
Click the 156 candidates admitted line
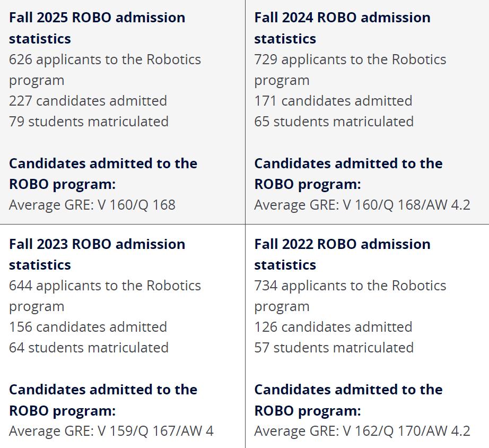pos(88,327)
